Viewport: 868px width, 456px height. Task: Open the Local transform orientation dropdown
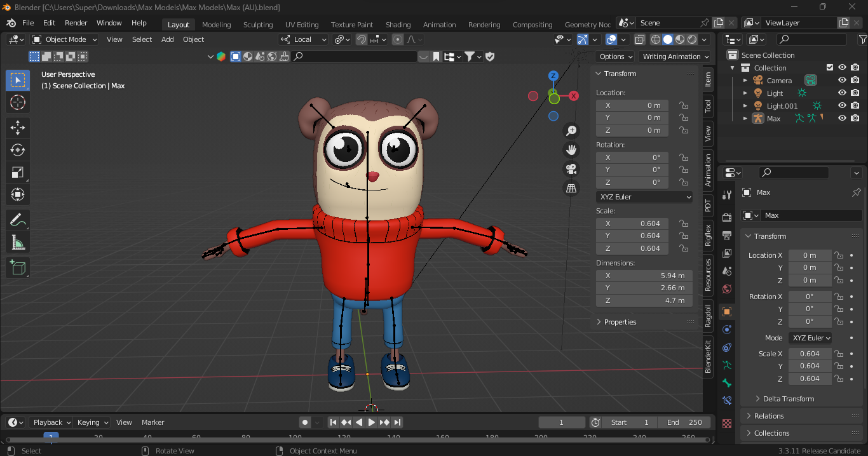[x=303, y=39]
